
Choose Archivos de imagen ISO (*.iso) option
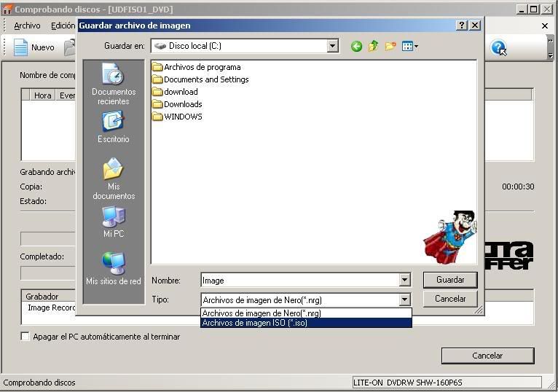tap(306, 323)
